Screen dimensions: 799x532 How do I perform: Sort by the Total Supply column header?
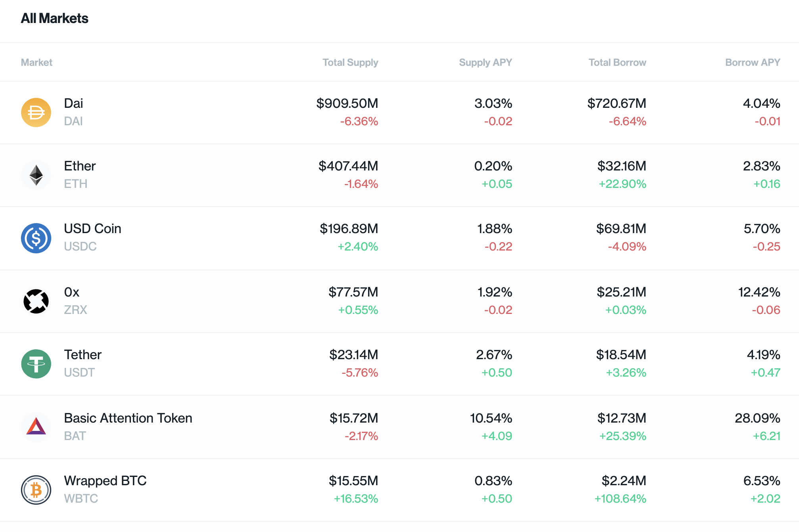pos(350,62)
